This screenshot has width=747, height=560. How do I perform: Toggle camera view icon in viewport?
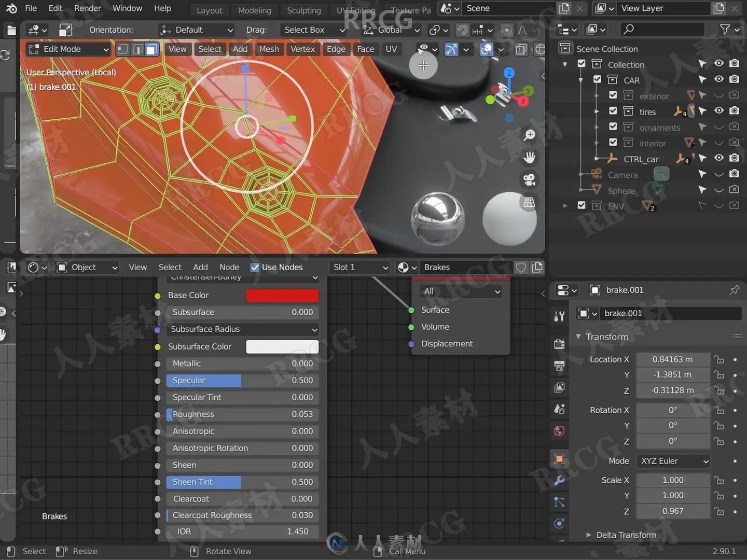pos(529,180)
